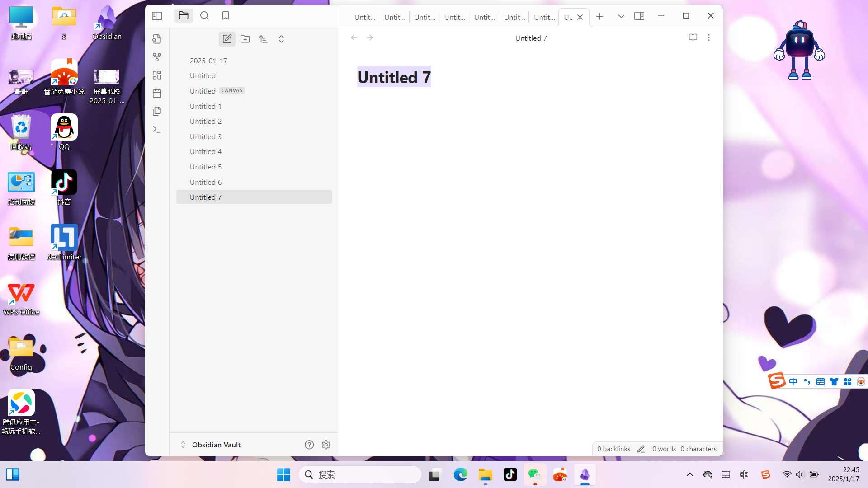Open the tab overflow dropdown arrow

click(x=621, y=15)
